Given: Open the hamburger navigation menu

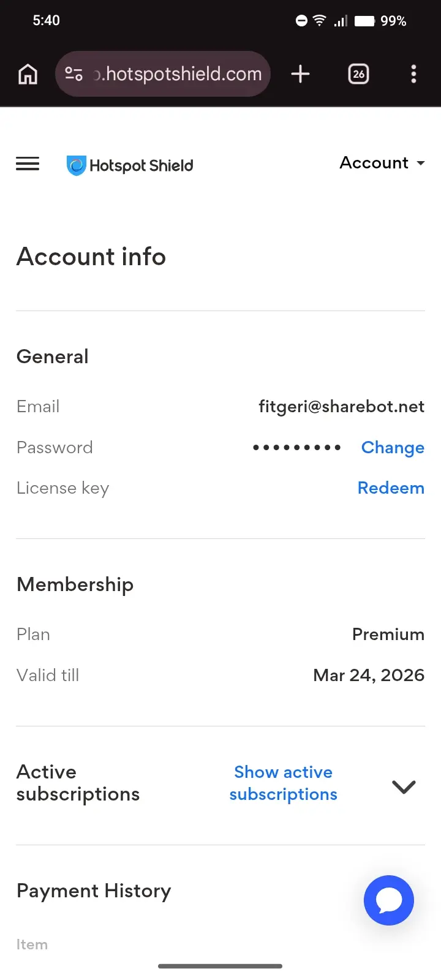Looking at the screenshot, I should [28, 164].
